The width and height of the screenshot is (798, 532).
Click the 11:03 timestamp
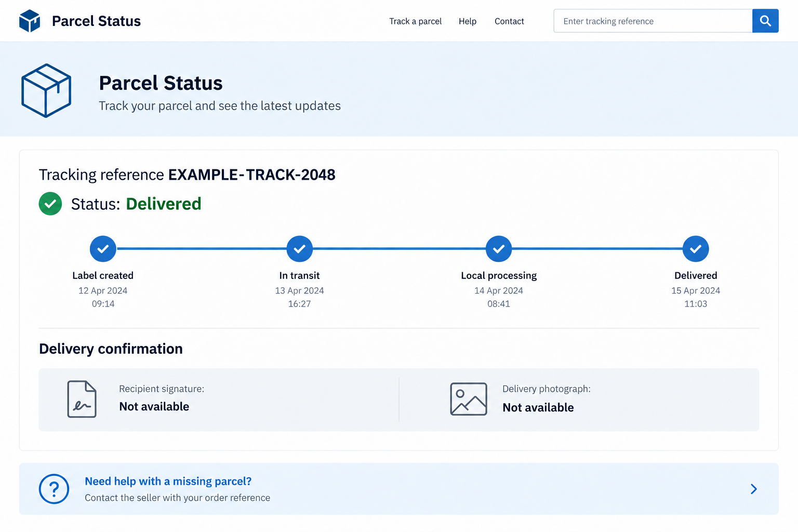[x=696, y=304]
